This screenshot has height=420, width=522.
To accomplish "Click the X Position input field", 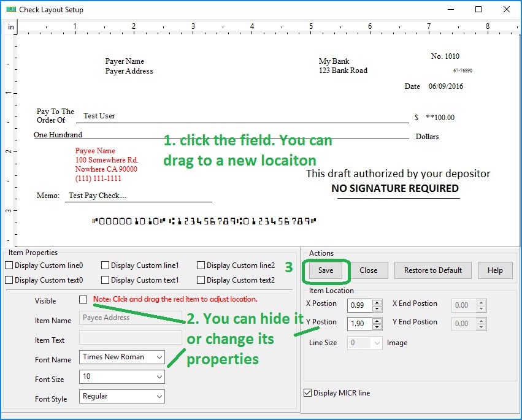I will click(359, 305).
